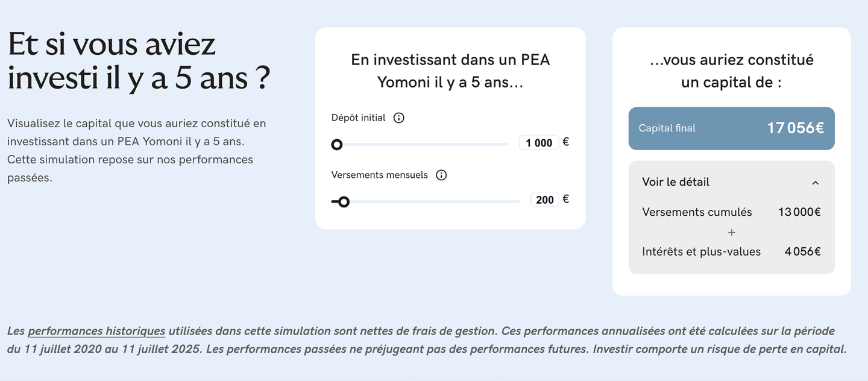Click the Capital final blue banner label
This screenshot has width=868, height=381.
click(667, 128)
